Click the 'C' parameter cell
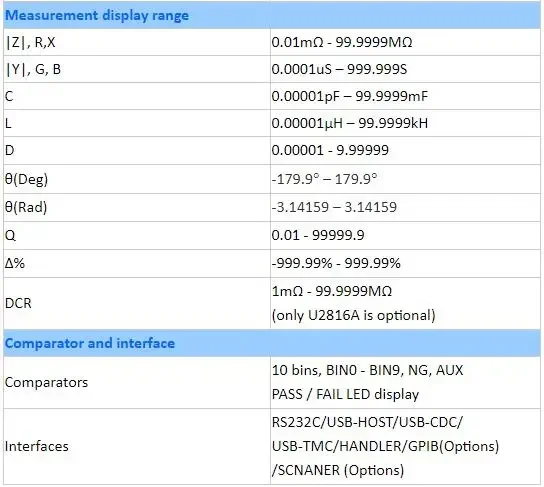Viewport: 544px width, 487px height. [137, 96]
